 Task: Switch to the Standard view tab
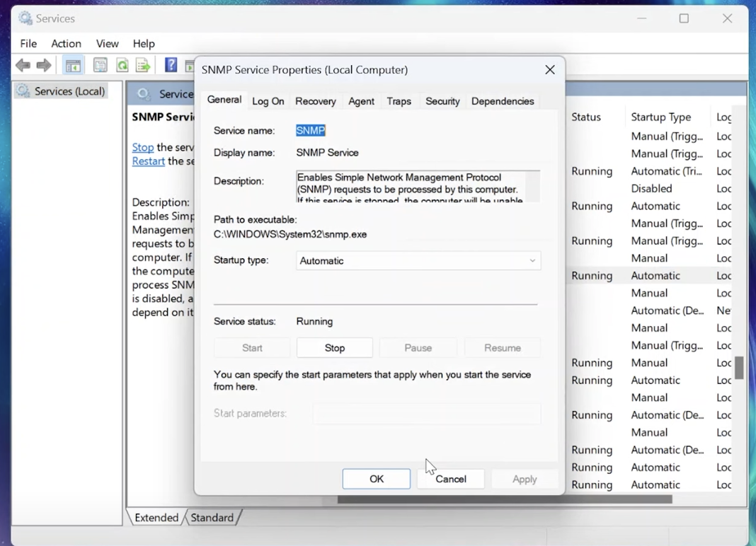pos(212,518)
